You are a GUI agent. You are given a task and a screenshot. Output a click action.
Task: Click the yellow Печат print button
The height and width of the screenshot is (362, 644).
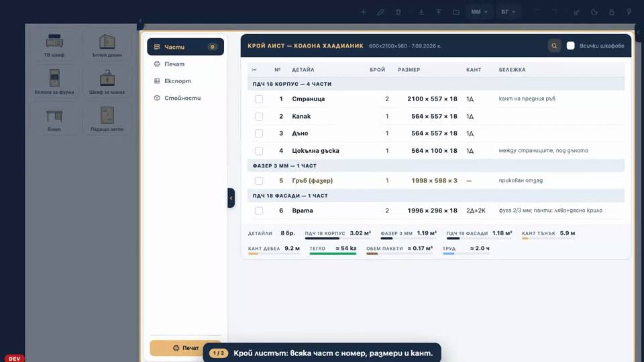(x=185, y=348)
